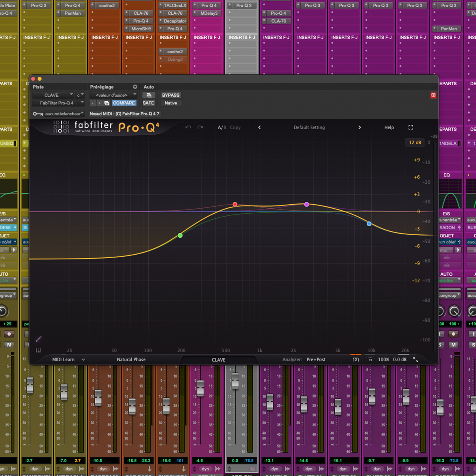Screen dimensions: 476x476
Task: Click the dyn button under -13.1
Action: [x=274, y=469]
